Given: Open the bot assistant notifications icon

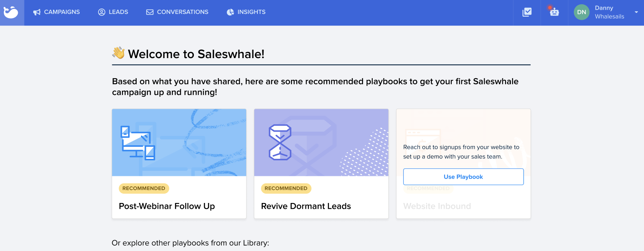Looking at the screenshot, I should [x=554, y=12].
